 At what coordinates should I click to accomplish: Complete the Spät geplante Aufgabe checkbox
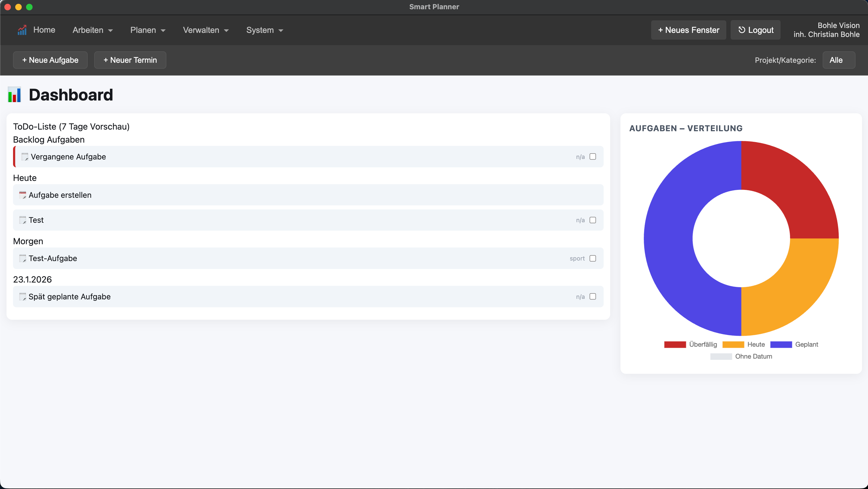click(x=592, y=296)
